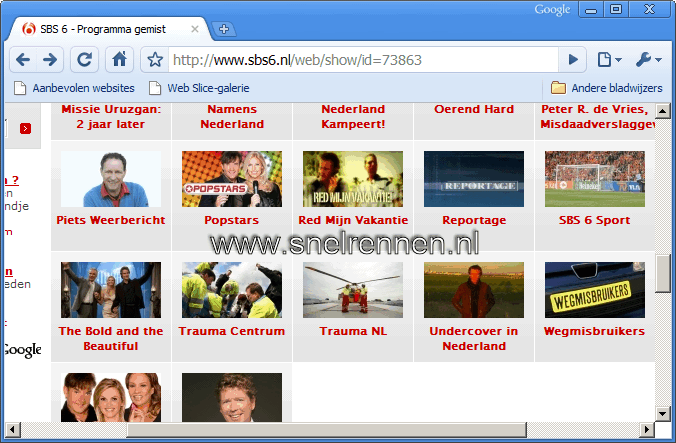676x443 pixels.
Task: Bookmark this page with the star icon
Action: (155, 59)
